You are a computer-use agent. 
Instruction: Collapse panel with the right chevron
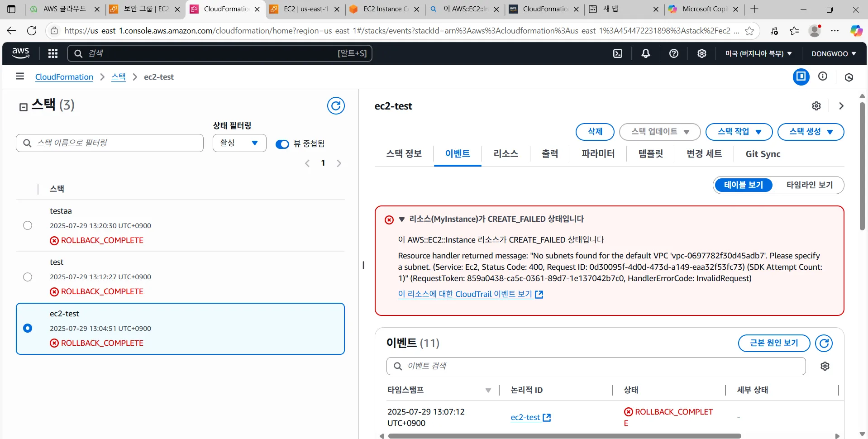pyautogui.click(x=841, y=106)
